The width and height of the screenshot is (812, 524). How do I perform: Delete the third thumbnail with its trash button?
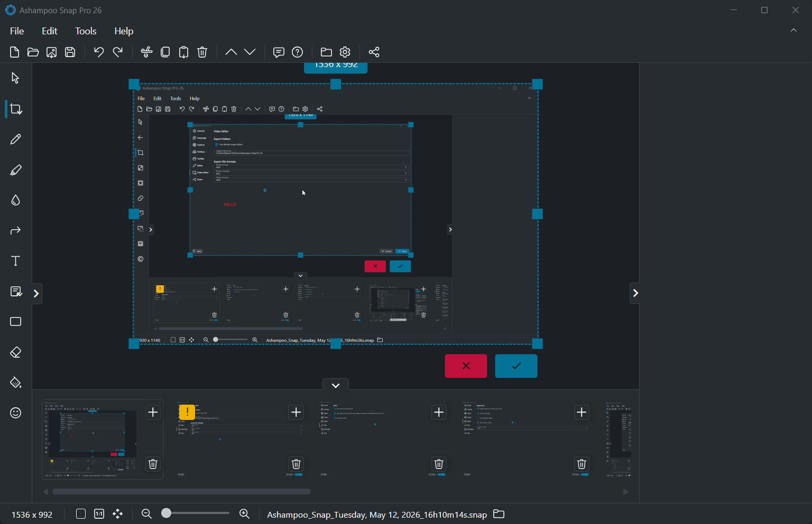439,464
